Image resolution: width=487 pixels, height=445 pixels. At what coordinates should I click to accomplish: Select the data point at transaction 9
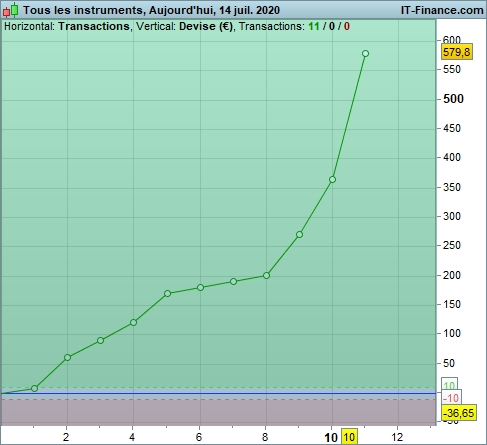tap(299, 235)
